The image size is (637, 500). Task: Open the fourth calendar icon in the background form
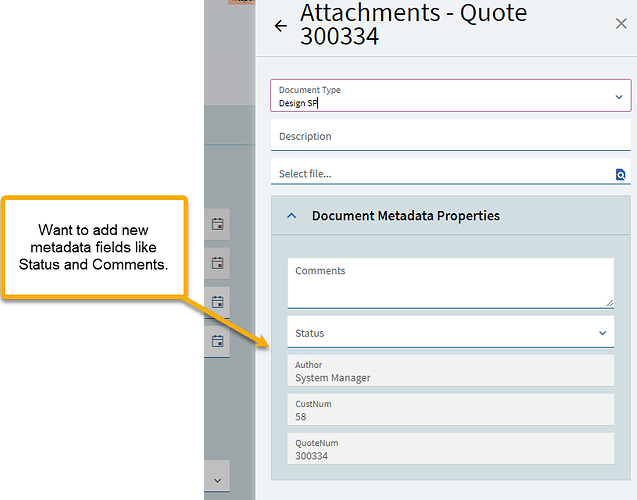(x=218, y=341)
